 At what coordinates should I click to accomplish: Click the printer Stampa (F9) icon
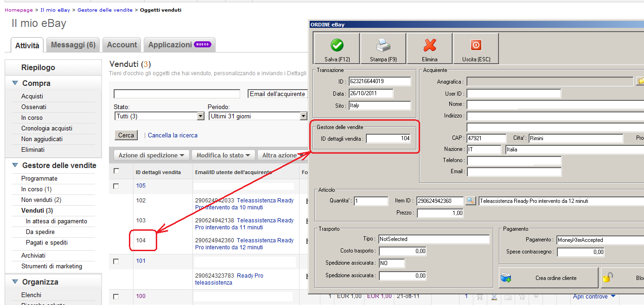point(383,45)
